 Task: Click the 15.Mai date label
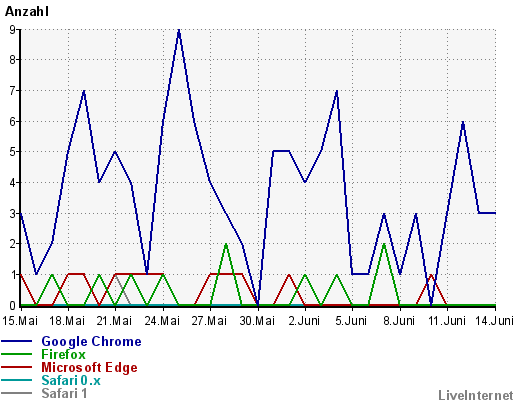20,321
